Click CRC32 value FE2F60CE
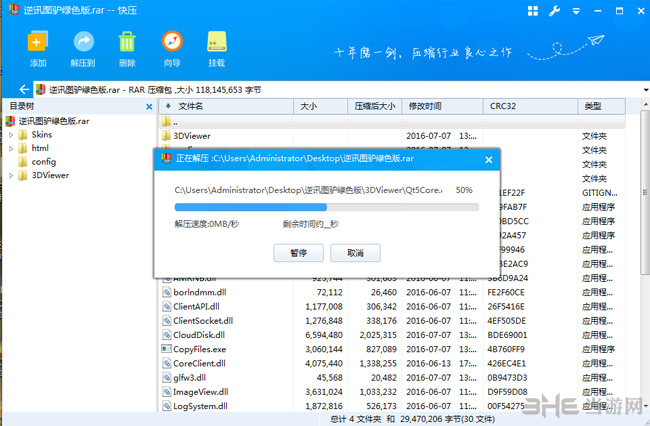Viewport: 650px width, 426px height. (x=506, y=293)
